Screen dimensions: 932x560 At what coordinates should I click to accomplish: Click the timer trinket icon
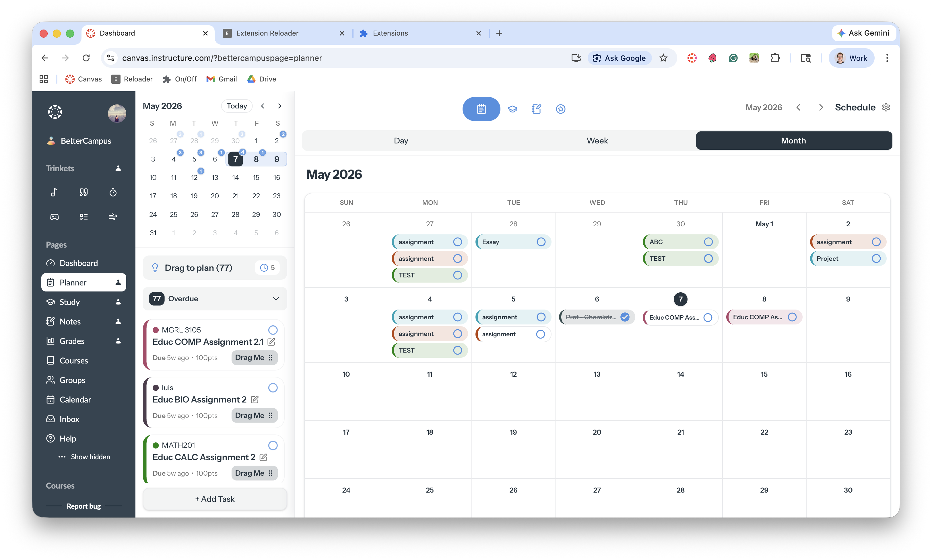[x=113, y=192]
